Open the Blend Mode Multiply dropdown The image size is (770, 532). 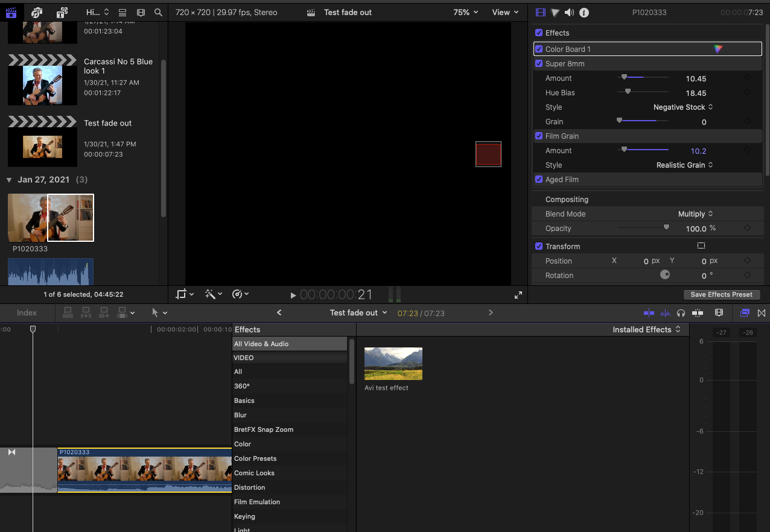point(695,214)
